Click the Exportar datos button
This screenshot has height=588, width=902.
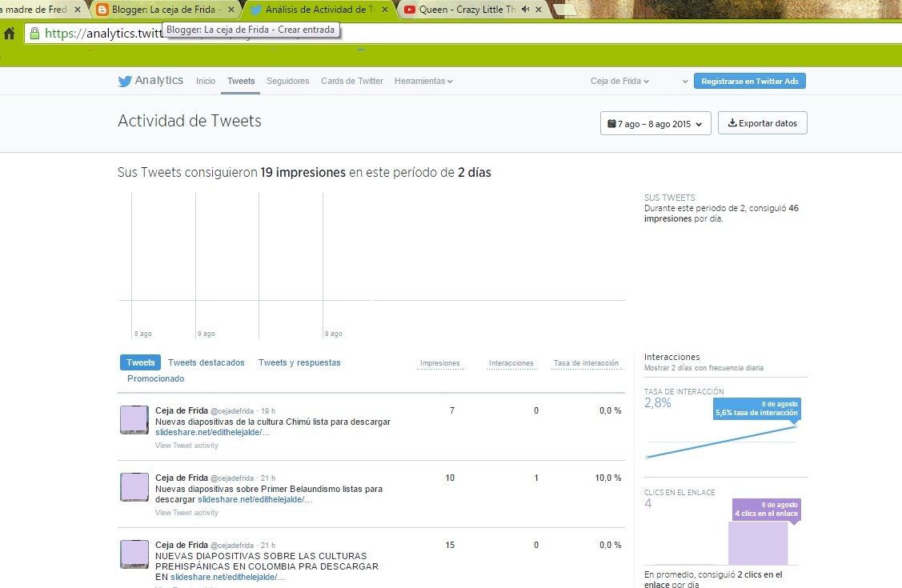[762, 123]
